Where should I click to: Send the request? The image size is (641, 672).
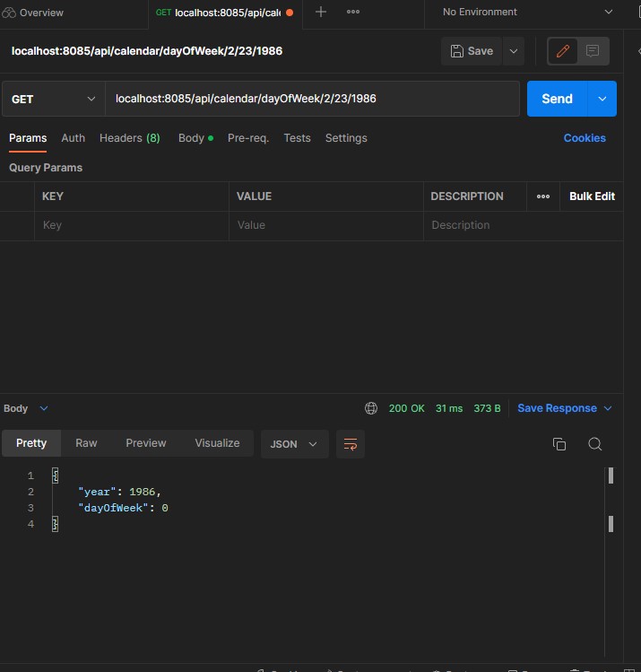557,99
